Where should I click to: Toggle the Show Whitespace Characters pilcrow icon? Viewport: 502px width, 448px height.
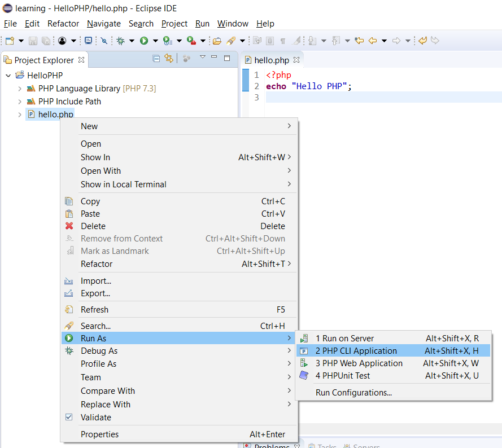[x=283, y=41]
